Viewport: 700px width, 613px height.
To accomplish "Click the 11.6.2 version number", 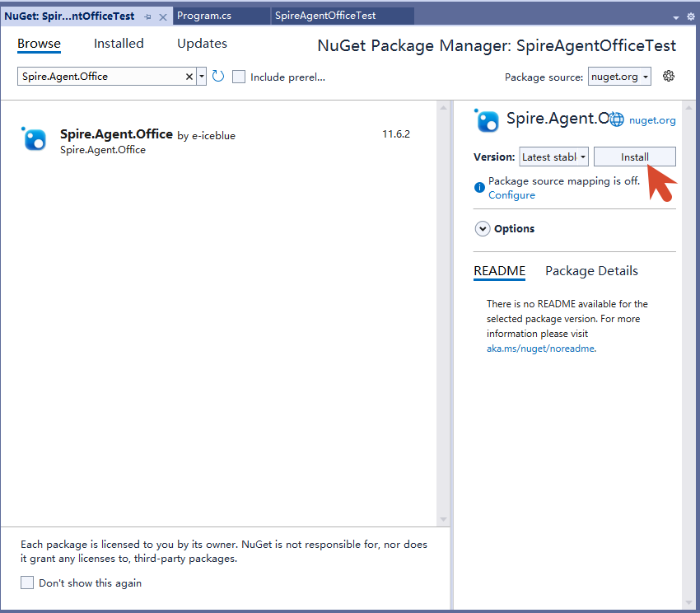I will point(396,134).
